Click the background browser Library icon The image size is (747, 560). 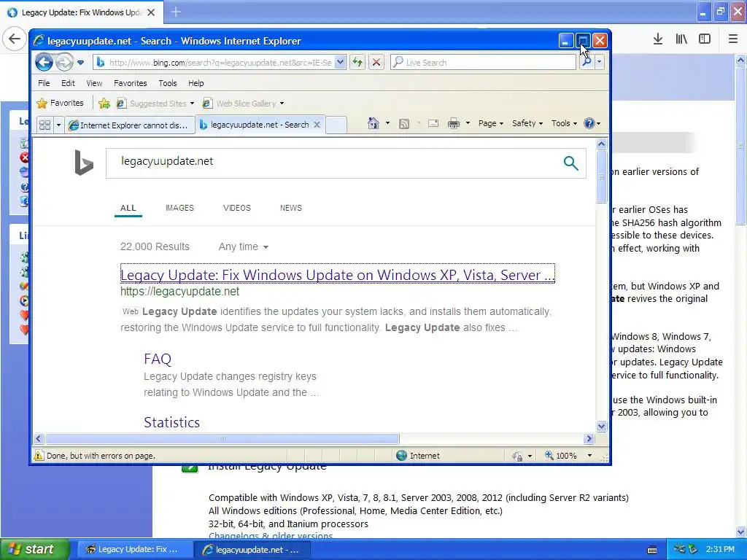(681, 39)
